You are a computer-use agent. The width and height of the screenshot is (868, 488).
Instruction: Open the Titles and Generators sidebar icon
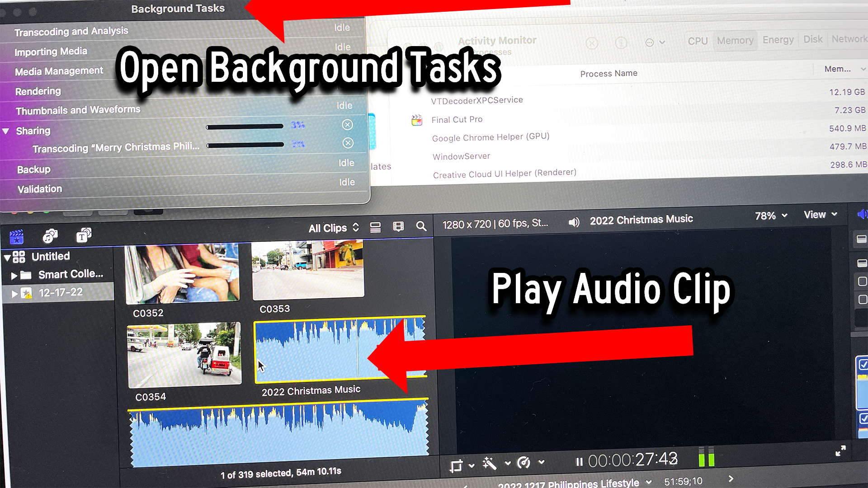tap(84, 235)
